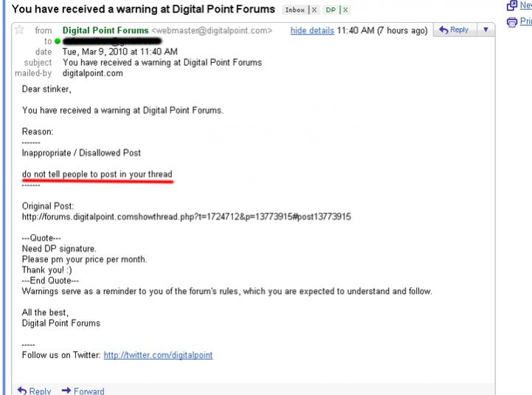Click the 'do not tell people to post' line
The image size is (532, 395).
[97, 174]
